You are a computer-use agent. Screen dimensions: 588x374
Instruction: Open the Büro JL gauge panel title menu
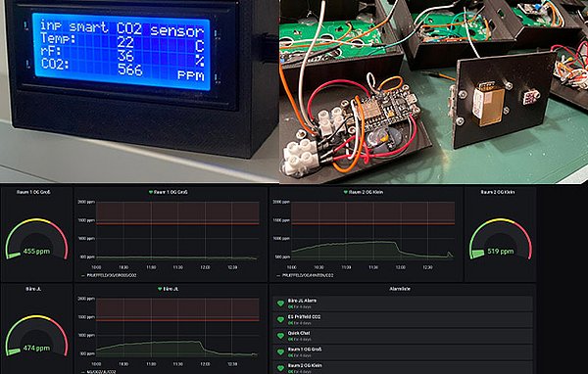[x=33, y=289]
